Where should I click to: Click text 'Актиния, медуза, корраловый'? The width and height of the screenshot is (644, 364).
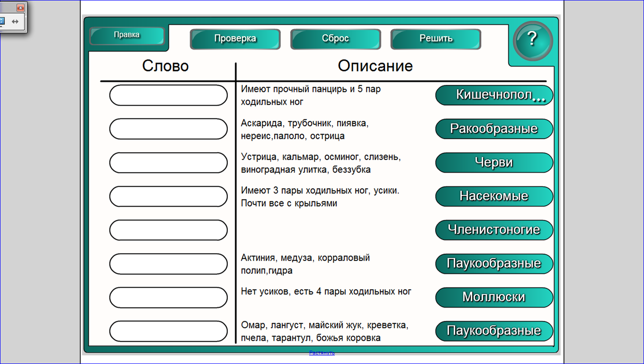pos(305,258)
